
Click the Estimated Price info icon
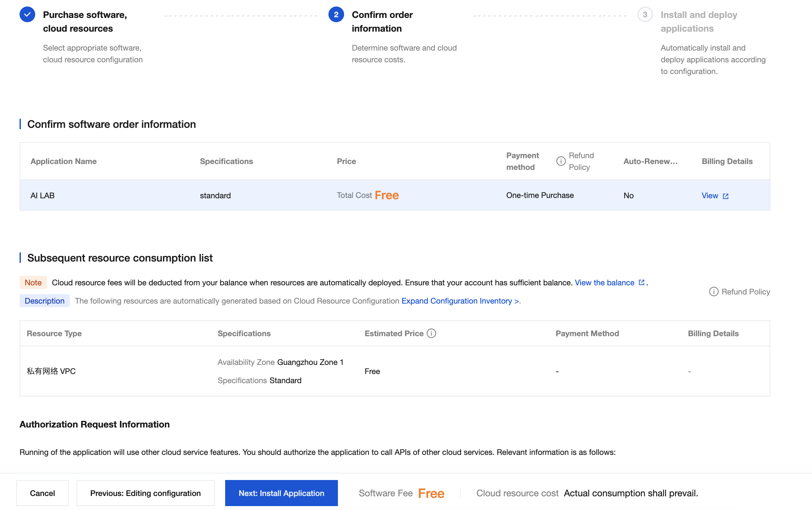click(x=431, y=333)
